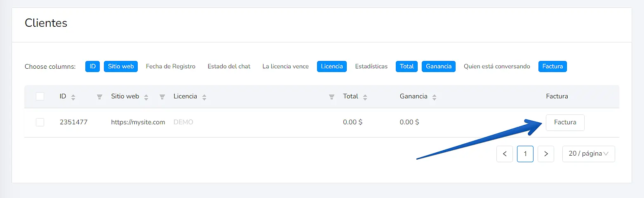Select page 1 in pagination

(x=525, y=154)
